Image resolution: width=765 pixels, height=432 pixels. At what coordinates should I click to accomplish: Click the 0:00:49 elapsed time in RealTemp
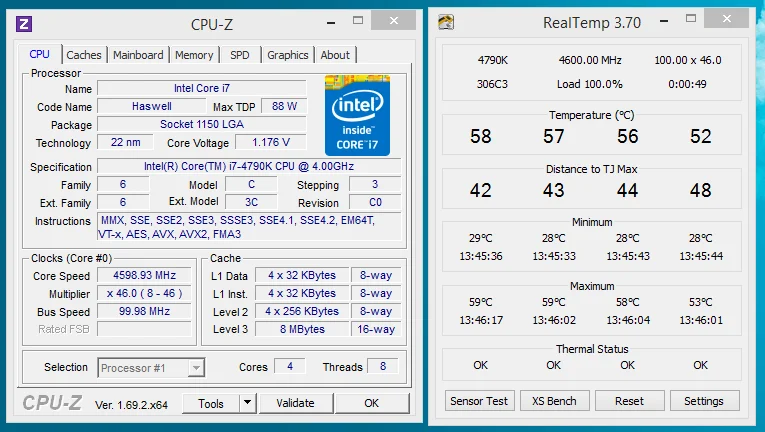[687, 84]
